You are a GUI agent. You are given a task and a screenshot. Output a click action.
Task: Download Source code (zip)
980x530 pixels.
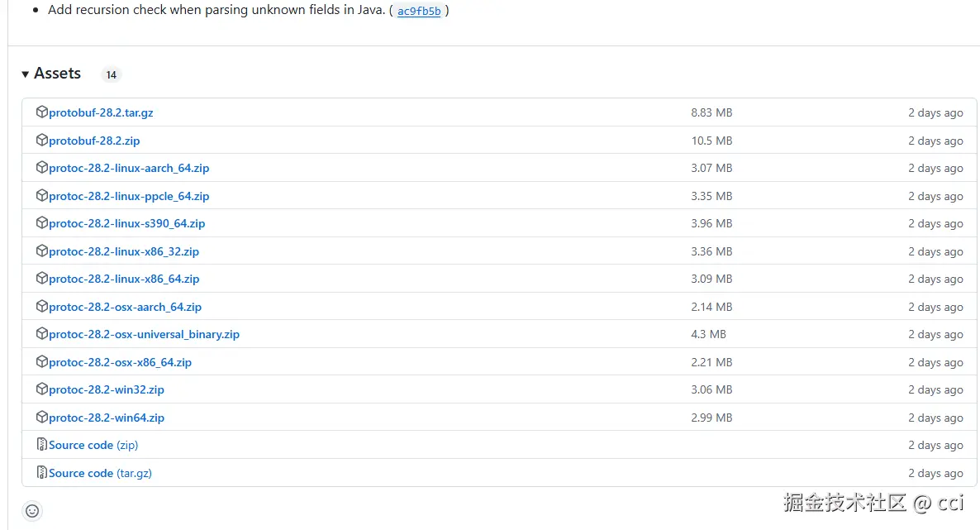[93, 445]
